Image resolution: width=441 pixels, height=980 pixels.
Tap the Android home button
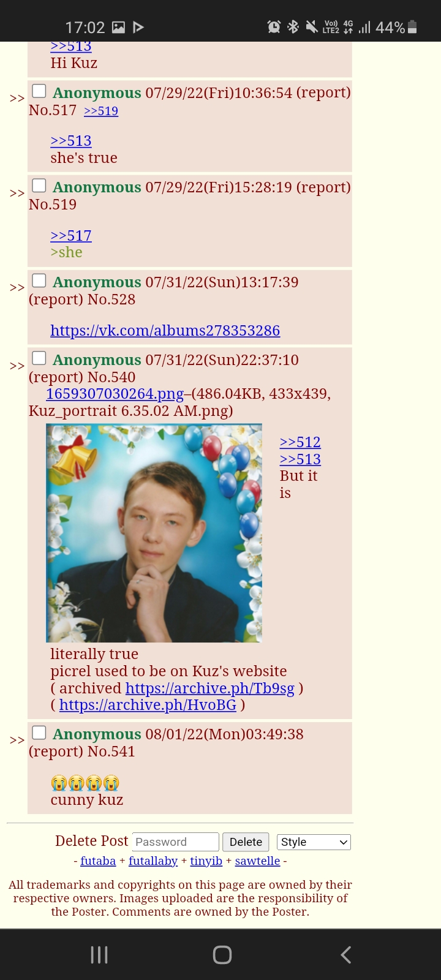tap(222, 954)
